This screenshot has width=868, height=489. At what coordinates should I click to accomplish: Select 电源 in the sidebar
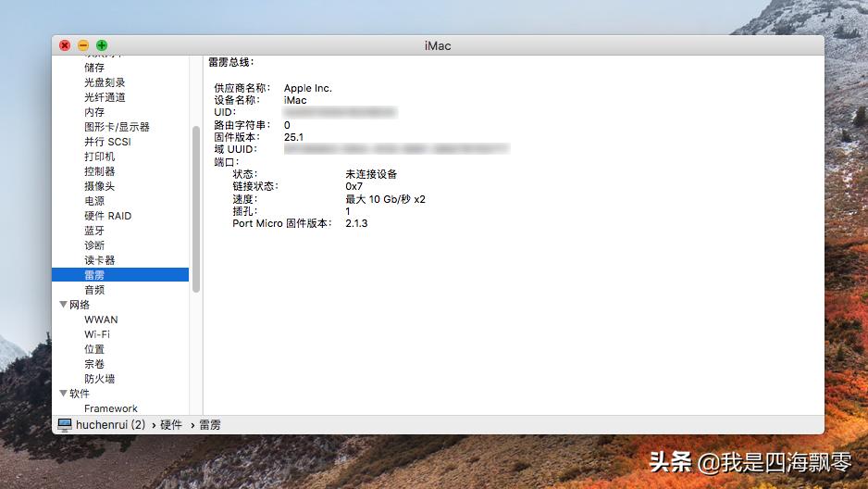click(94, 201)
